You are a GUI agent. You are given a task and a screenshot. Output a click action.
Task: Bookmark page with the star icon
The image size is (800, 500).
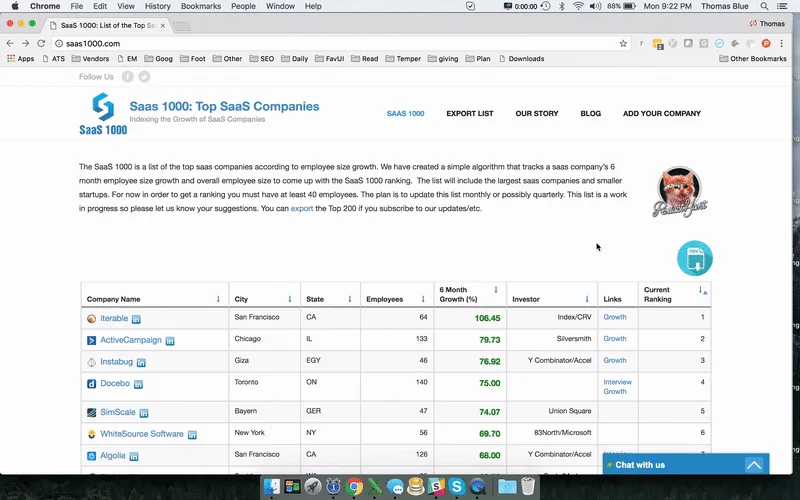623,43
